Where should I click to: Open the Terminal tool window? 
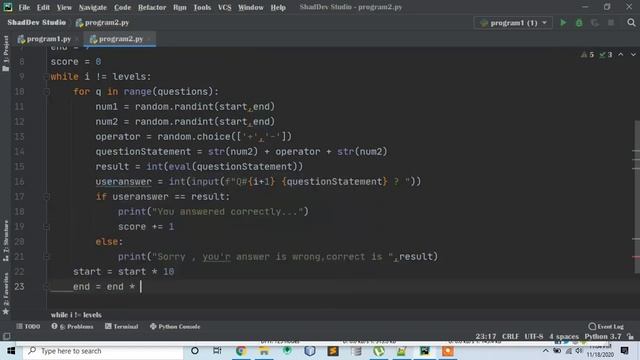[122, 327]
